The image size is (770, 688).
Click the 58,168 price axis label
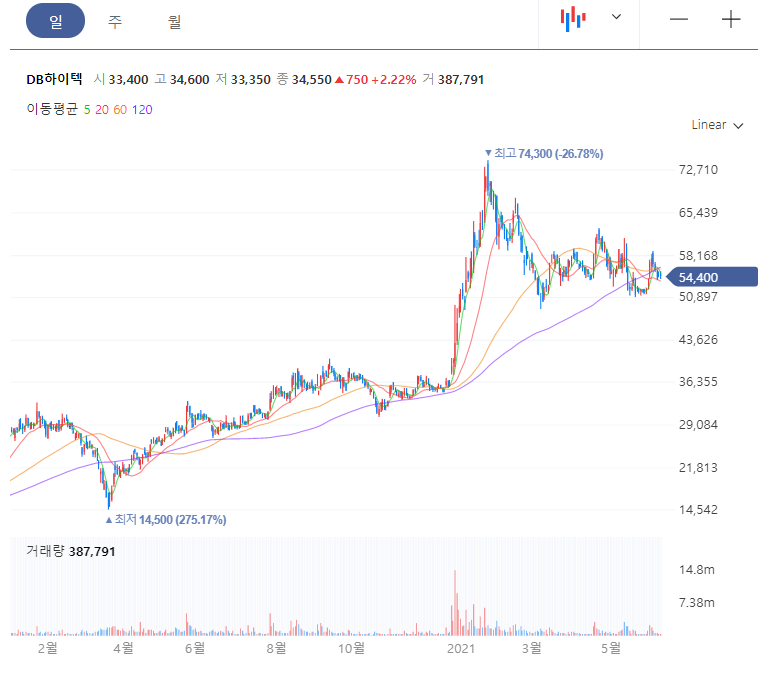[698, 255]
